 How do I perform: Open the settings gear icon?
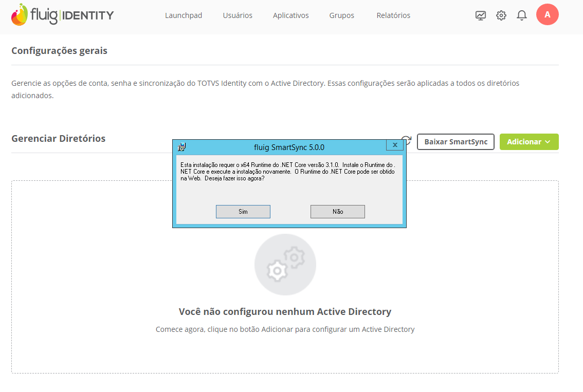click(x=501, y=15)
